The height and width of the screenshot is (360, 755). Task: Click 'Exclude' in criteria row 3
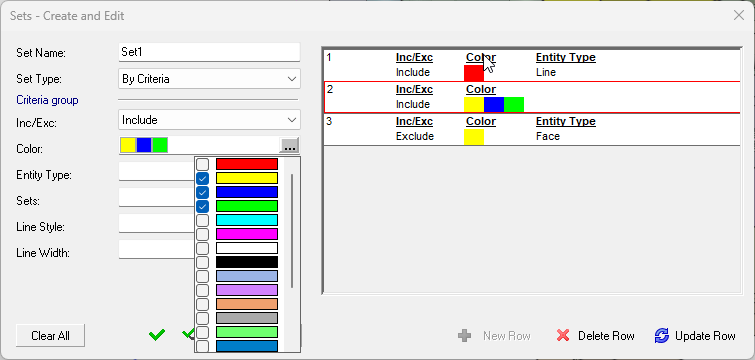click(x=415, y=136)
